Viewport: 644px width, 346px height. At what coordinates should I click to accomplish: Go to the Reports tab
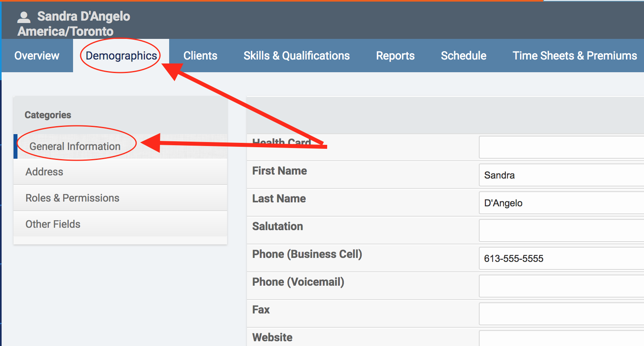(x=395, y=56)
